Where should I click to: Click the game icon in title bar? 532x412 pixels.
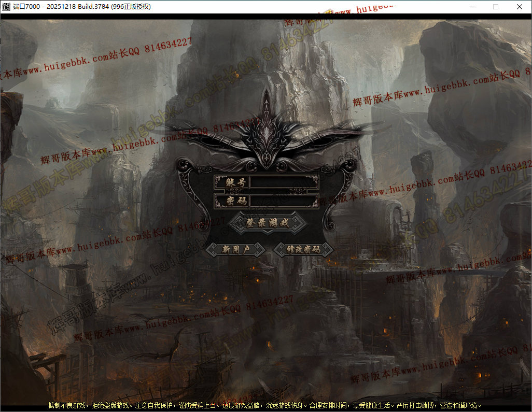[6, 7]
